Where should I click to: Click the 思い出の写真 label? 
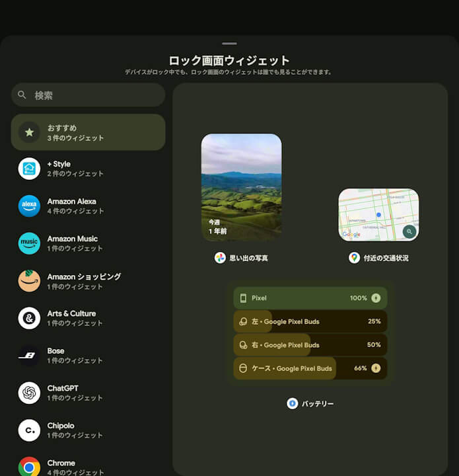point(248,258)
